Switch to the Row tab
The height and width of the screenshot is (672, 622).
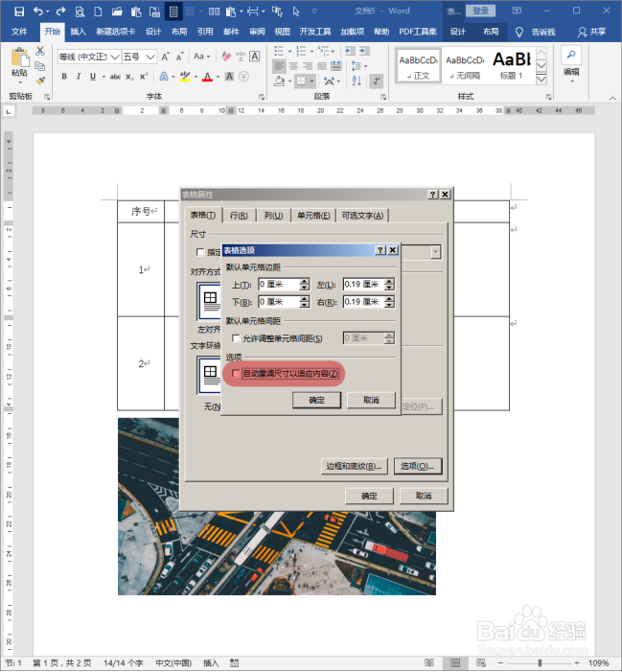point(239,216)
